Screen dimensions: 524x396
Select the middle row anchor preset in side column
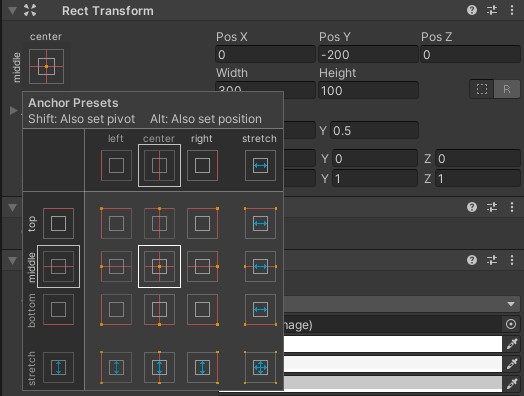click(58, 266)
